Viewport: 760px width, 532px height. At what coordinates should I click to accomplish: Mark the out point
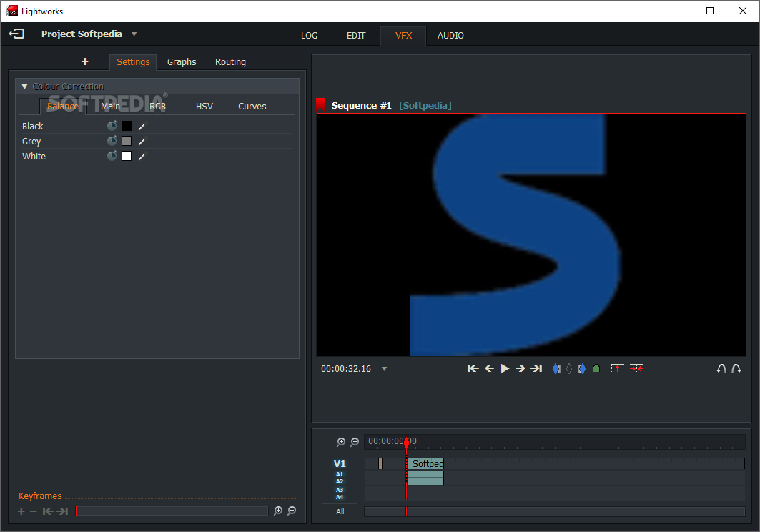(582, 368)
